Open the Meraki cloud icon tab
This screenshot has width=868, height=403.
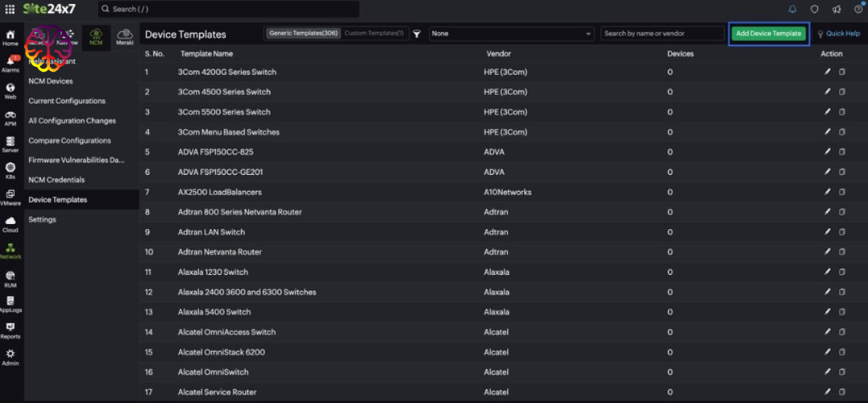point(125,37)
